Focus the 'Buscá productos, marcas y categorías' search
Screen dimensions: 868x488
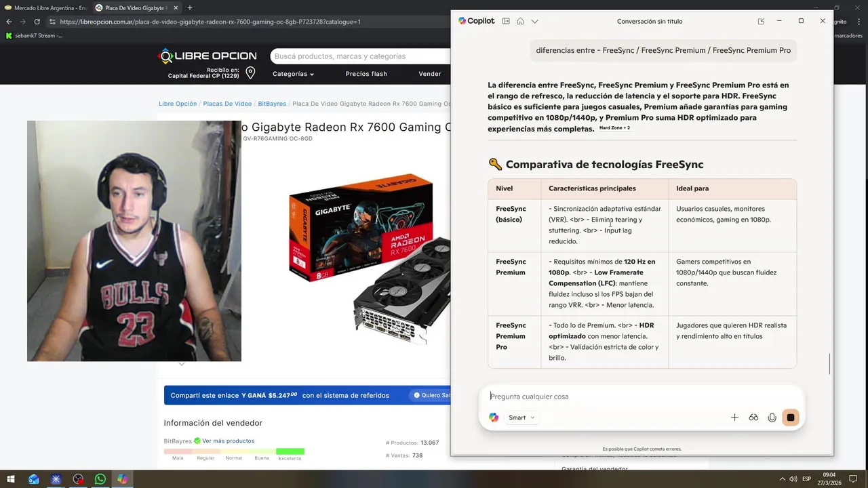(x=359, y=56)
